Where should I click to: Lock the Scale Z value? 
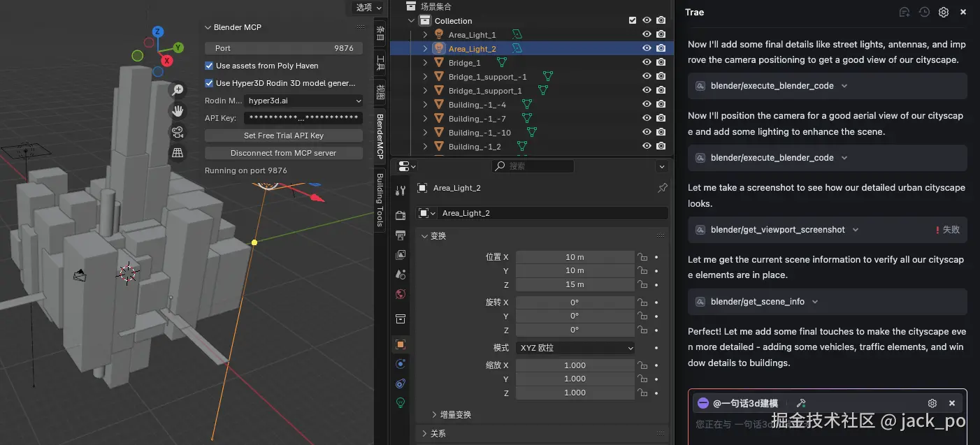click(642, 393)
